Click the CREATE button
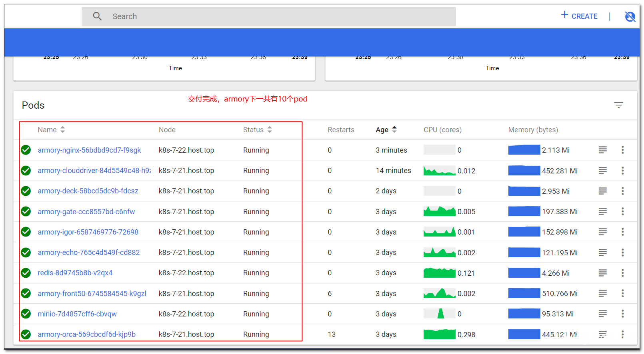This screenshot has width=644, height=354. pyautogui.click(x=579, y=16)
